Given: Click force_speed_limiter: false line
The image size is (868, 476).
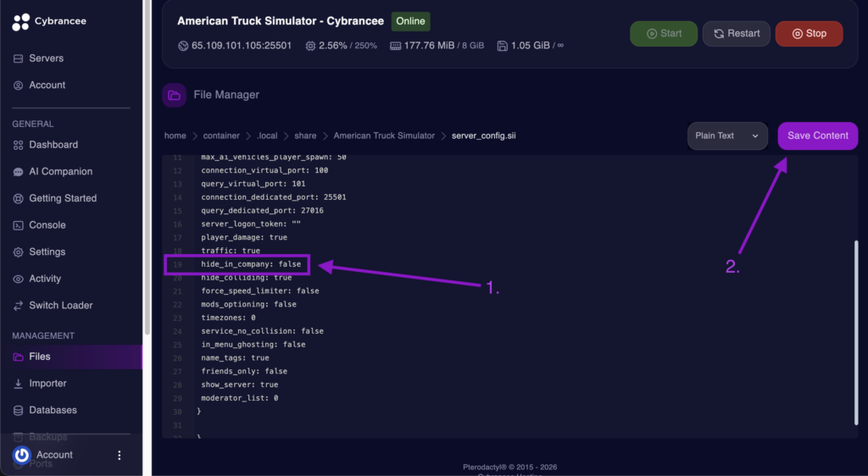Looking at the screenshot, I should coord(260,291).
